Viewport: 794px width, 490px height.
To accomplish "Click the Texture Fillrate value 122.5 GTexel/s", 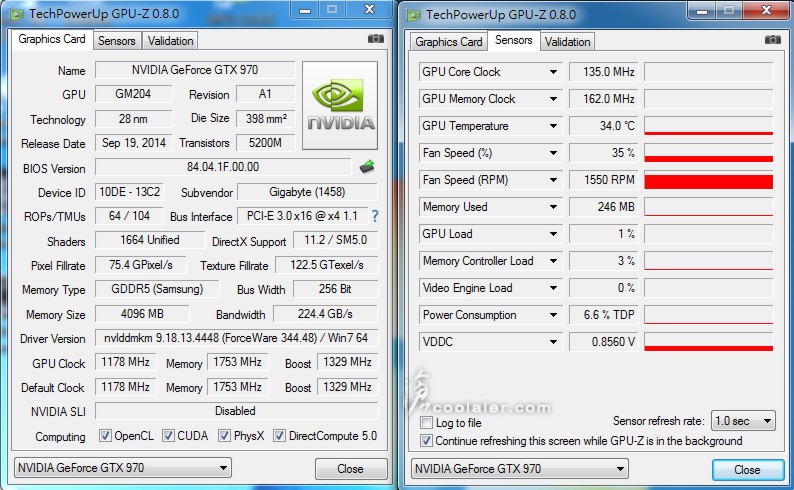I will pos(327,265).
